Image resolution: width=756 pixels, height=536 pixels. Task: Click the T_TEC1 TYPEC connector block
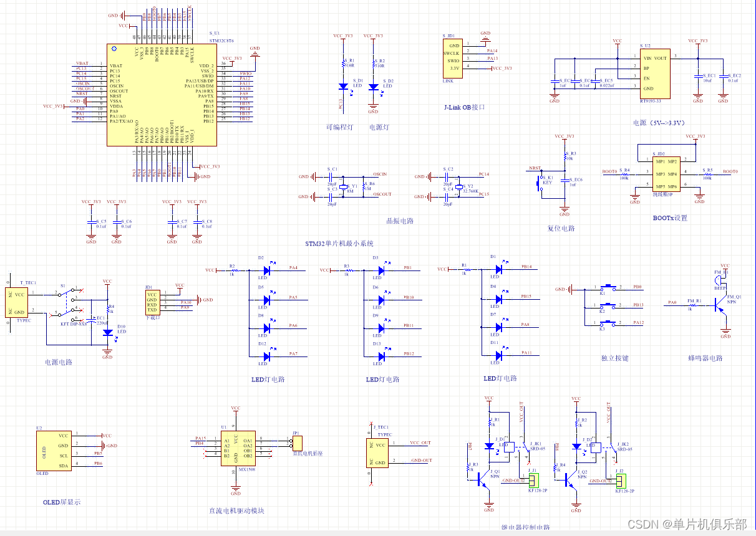(17, 302)
